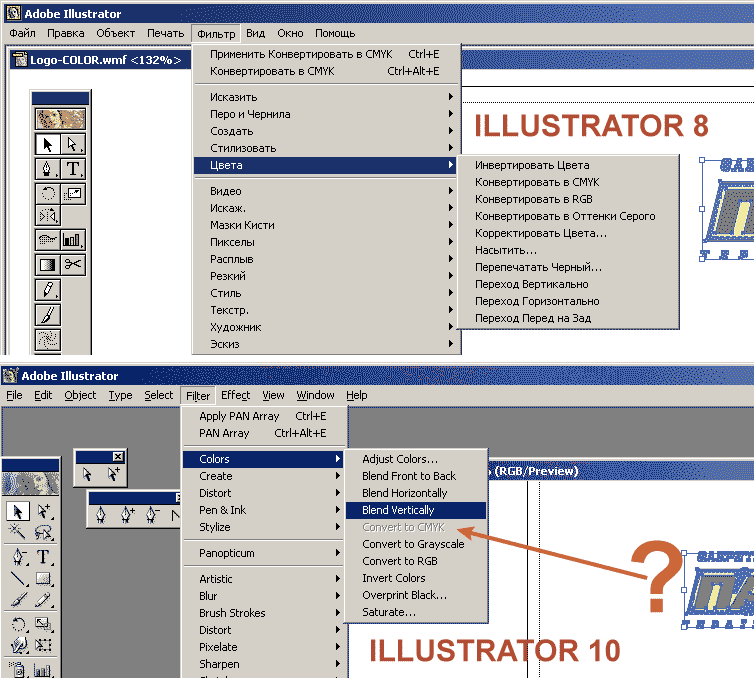This screenshot has height=678, width=754.
Task: Pick the Paintbrush tool in the Illustrator 8 toolbox
Action: (48, 315)
